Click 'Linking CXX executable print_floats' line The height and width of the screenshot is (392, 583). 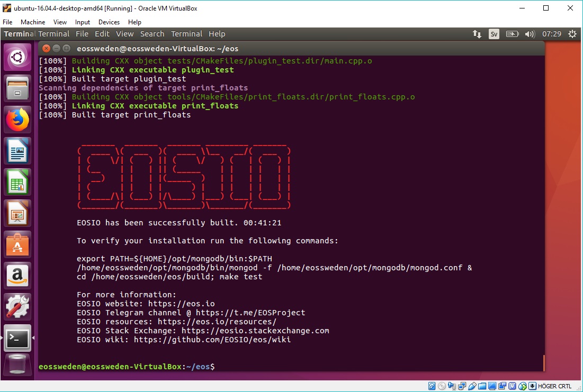138,106
